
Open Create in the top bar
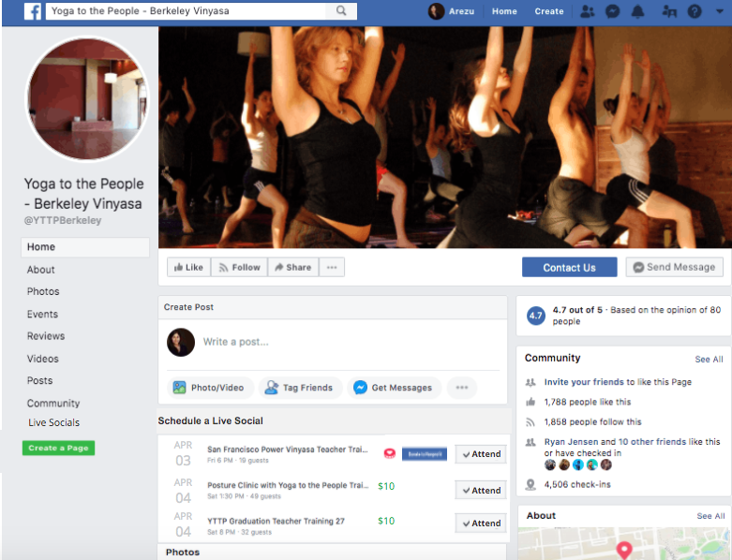point(549,11)
